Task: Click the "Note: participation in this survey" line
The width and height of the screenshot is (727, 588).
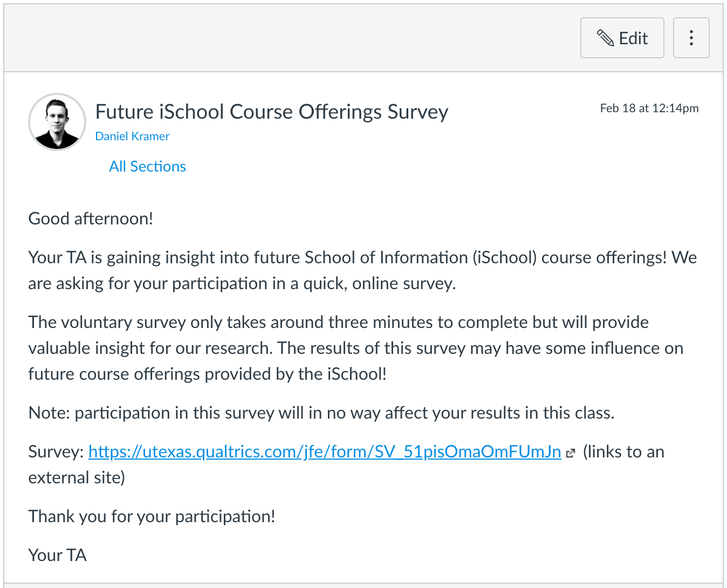Action: [321, 413]
